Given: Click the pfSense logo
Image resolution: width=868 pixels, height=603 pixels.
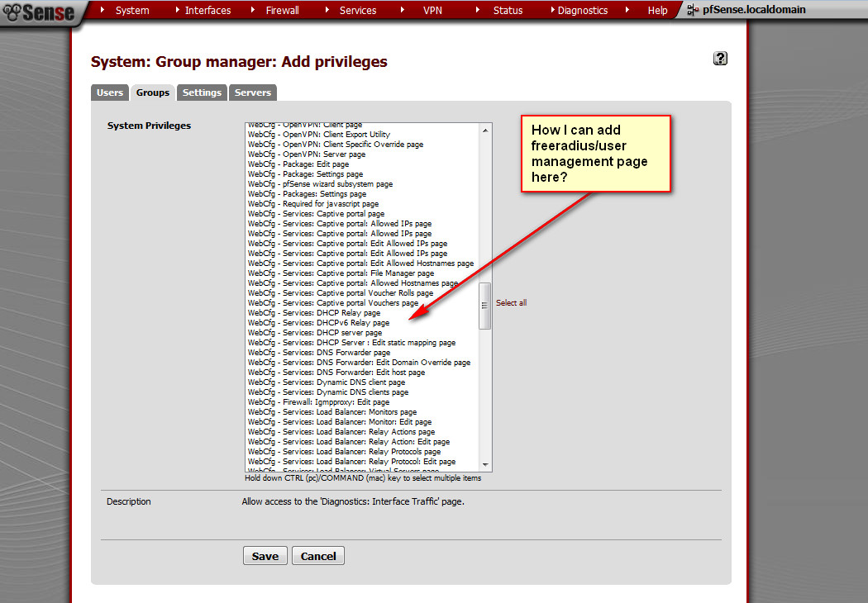Looking at the screenshot, I should 38,12.
